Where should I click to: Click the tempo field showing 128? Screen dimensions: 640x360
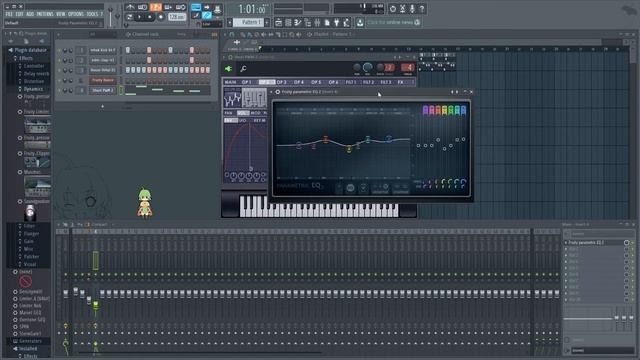177,17
